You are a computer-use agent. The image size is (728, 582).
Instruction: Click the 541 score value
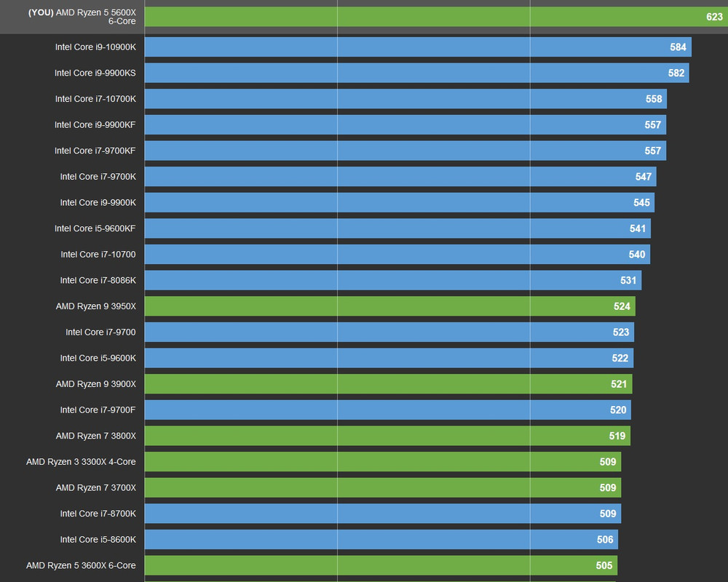click(638, 229)
